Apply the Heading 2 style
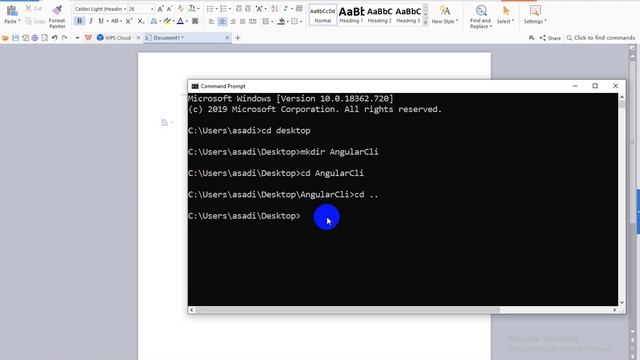Image resolution: width=640 pixels, height=360 pixels. click(380, 15)
